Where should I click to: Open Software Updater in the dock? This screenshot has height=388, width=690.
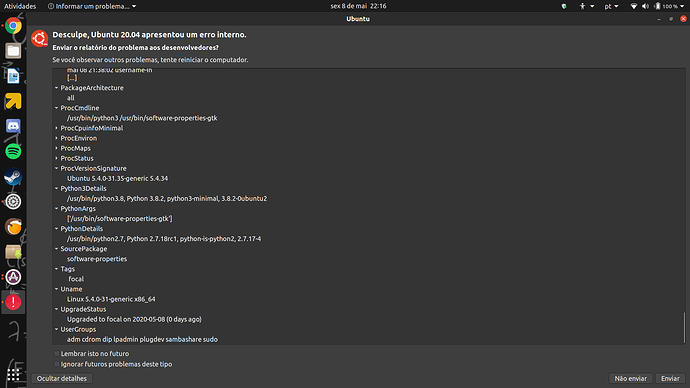[x=13, y=277]
